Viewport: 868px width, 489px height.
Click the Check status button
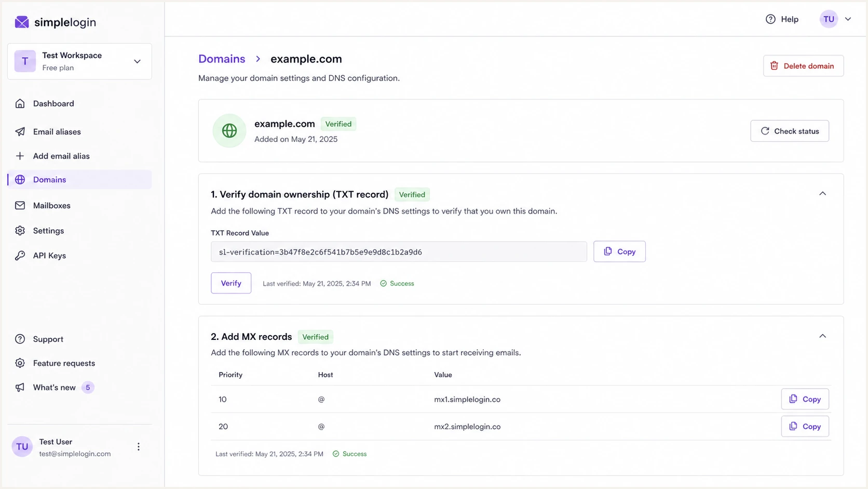[x=789, y=131]
